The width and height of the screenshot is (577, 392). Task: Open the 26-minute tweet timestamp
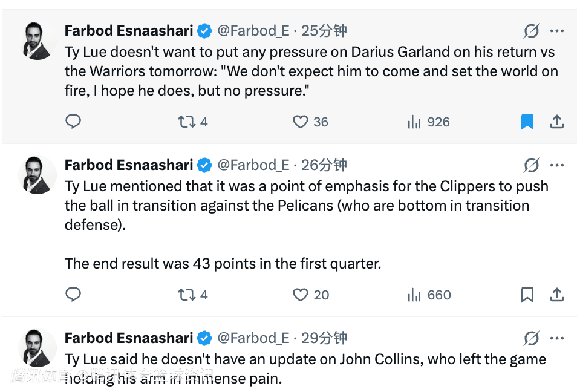[325, 165]
